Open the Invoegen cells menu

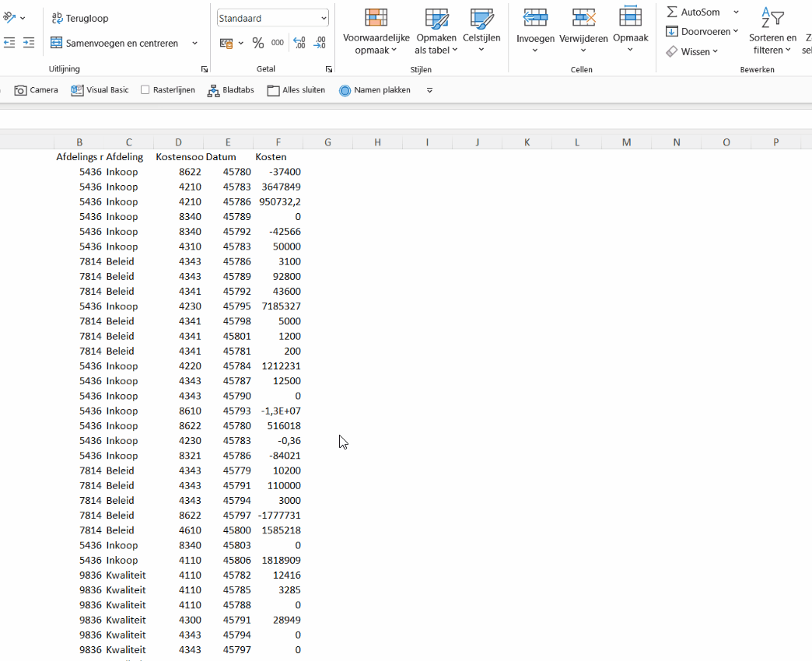pyautogui.click(x=535, y=31)
